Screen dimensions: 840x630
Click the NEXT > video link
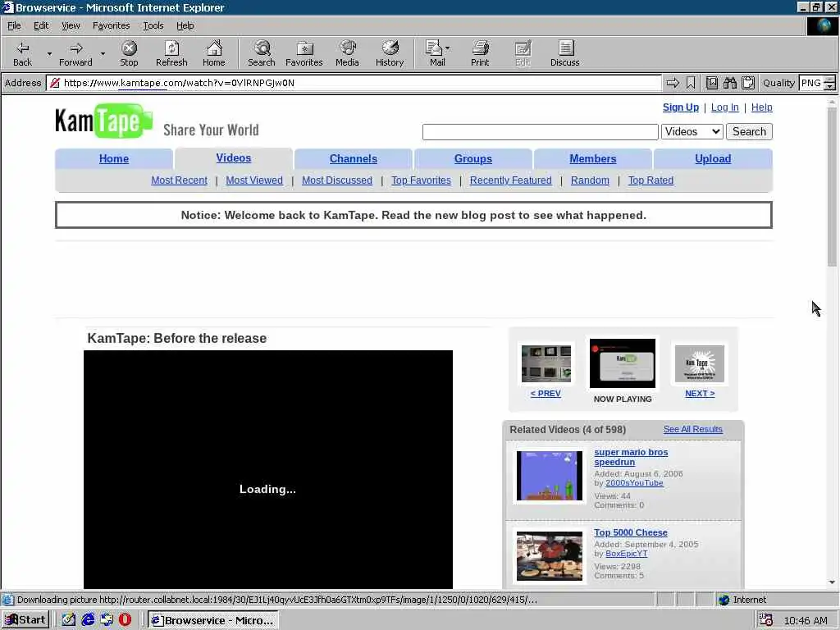[700, 393]
